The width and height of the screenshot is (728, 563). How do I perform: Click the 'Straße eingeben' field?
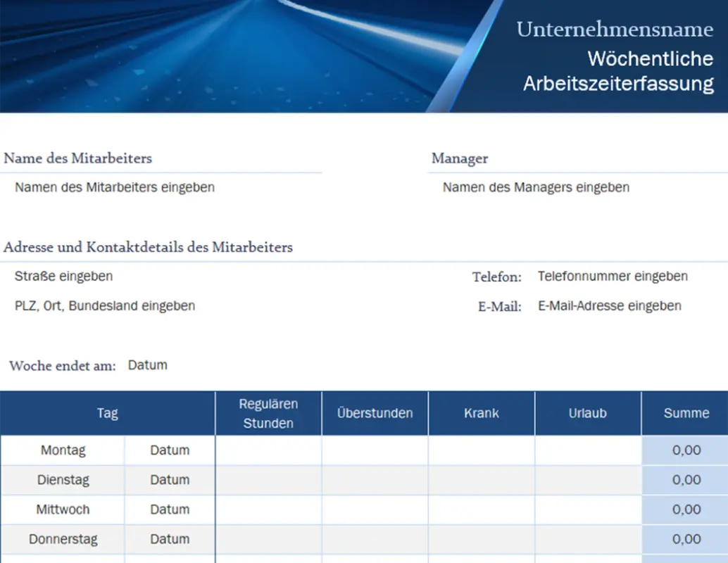(63, 276)
